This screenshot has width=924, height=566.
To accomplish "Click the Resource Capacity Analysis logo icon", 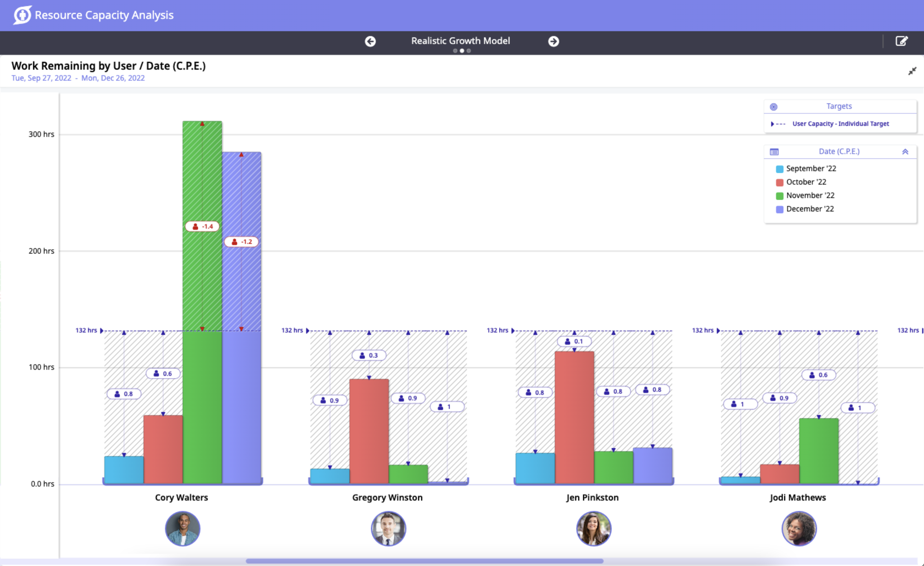I will (21, 15).
